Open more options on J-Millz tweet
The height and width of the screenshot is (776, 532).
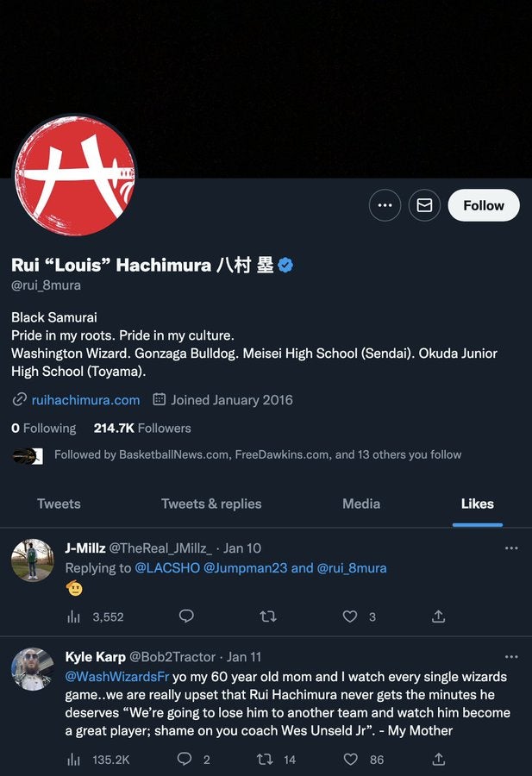click(x=511, y=548)
